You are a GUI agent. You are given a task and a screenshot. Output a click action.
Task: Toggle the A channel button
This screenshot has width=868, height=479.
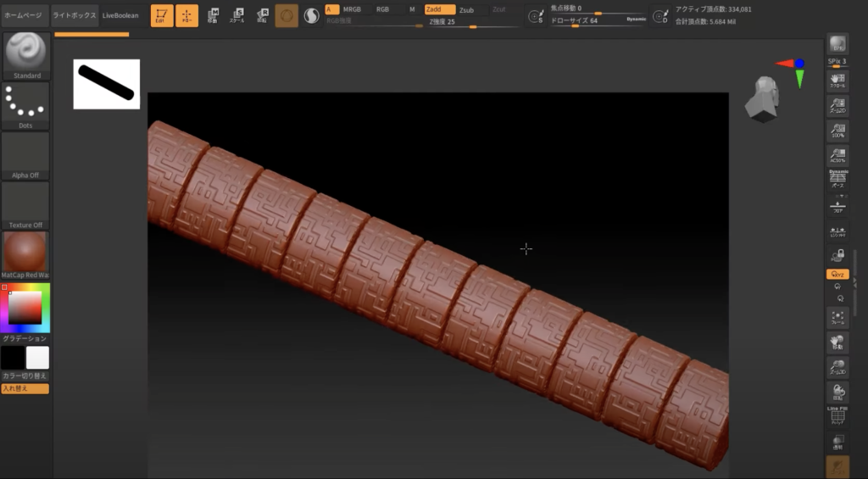(331, 9)
